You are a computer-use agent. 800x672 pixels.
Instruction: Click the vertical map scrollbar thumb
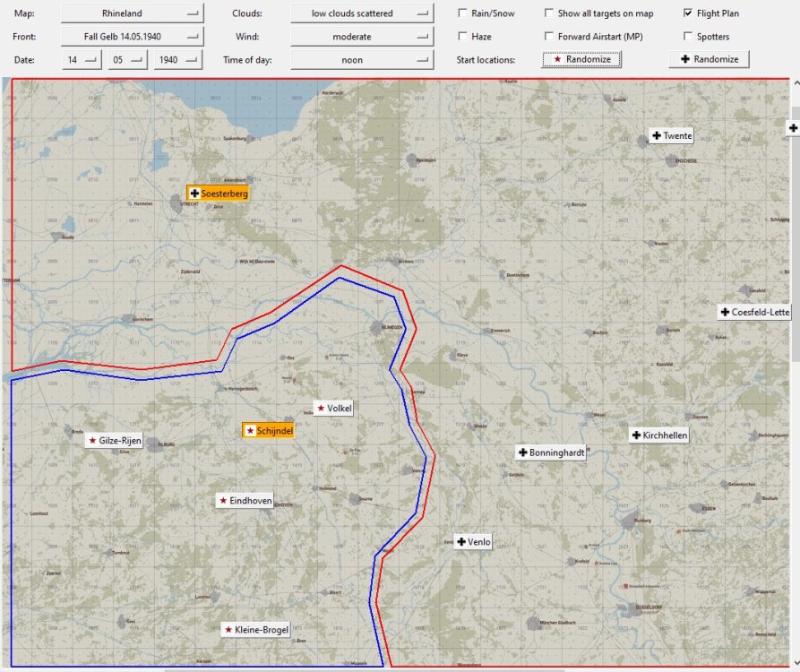click(x=796, y=234)
